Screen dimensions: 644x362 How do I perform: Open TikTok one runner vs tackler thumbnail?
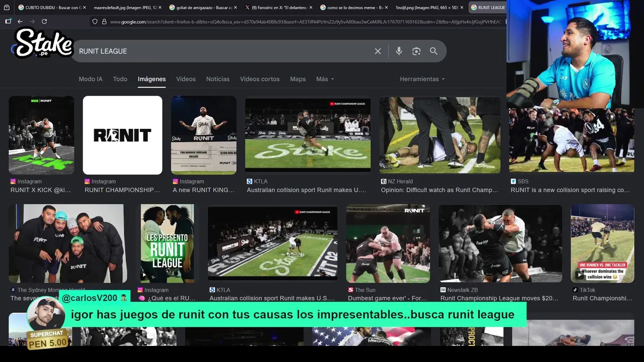[603, 243]
